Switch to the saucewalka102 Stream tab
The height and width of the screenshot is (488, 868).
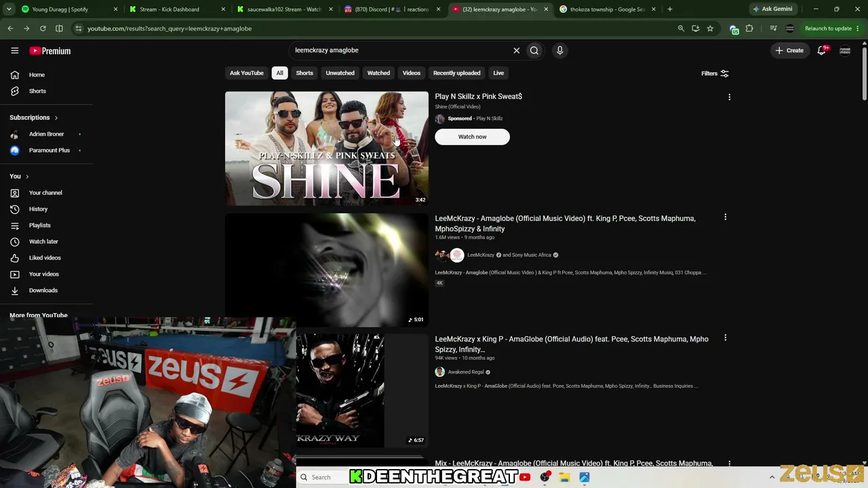point(284,9)
